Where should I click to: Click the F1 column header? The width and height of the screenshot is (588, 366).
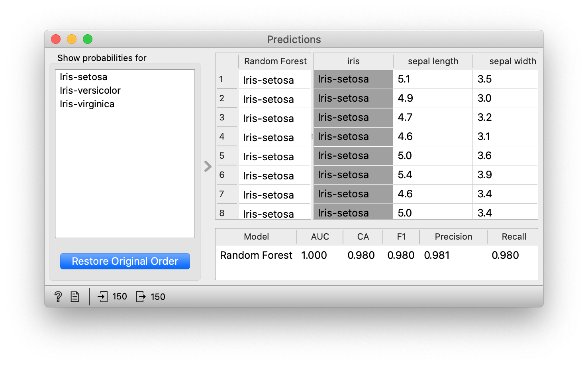pyautogui.click(x=401, y=237)
